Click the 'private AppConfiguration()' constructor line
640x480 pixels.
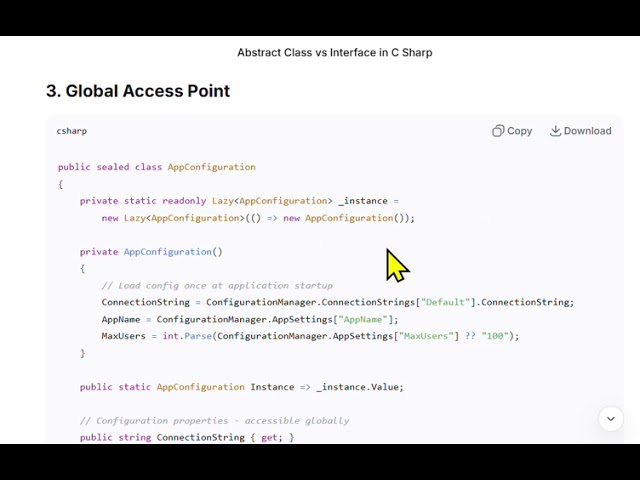coord(151,252)
